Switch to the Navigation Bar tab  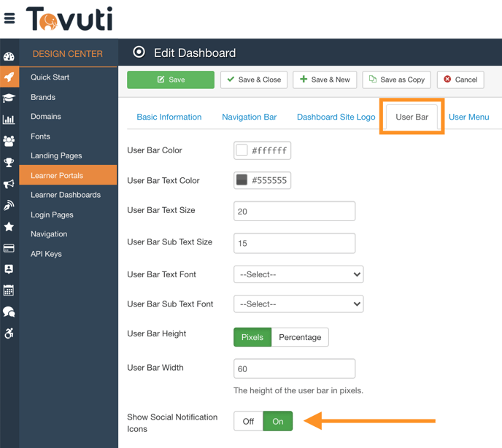click(249, 117)
